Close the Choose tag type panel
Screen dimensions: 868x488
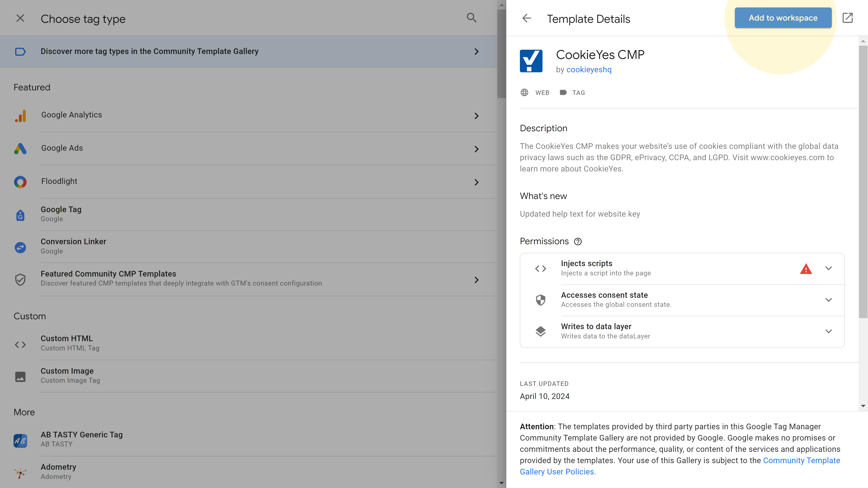20,18
